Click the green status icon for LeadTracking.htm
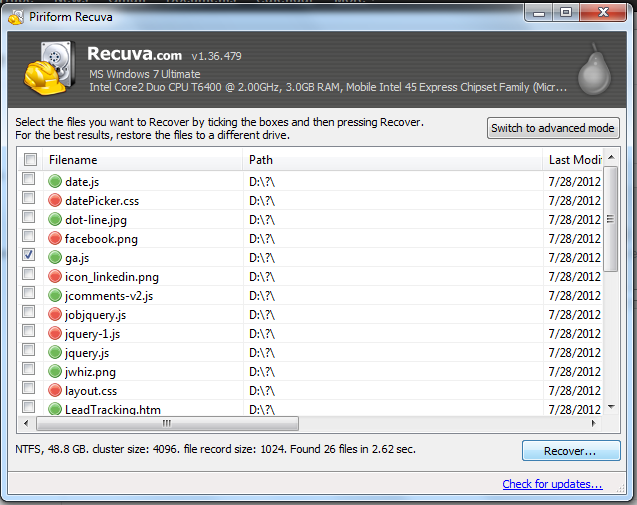 pyautogui.click(x=55, y=409)
